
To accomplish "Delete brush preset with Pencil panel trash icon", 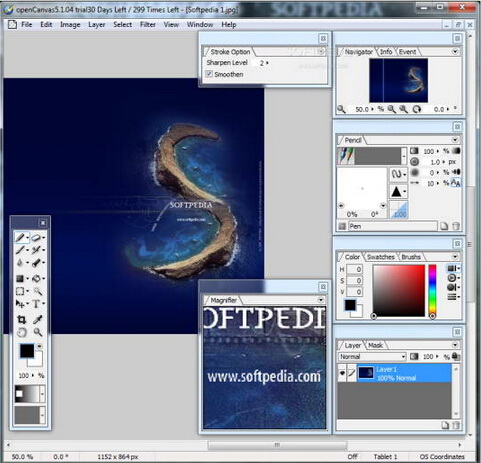I will [456, 226].
